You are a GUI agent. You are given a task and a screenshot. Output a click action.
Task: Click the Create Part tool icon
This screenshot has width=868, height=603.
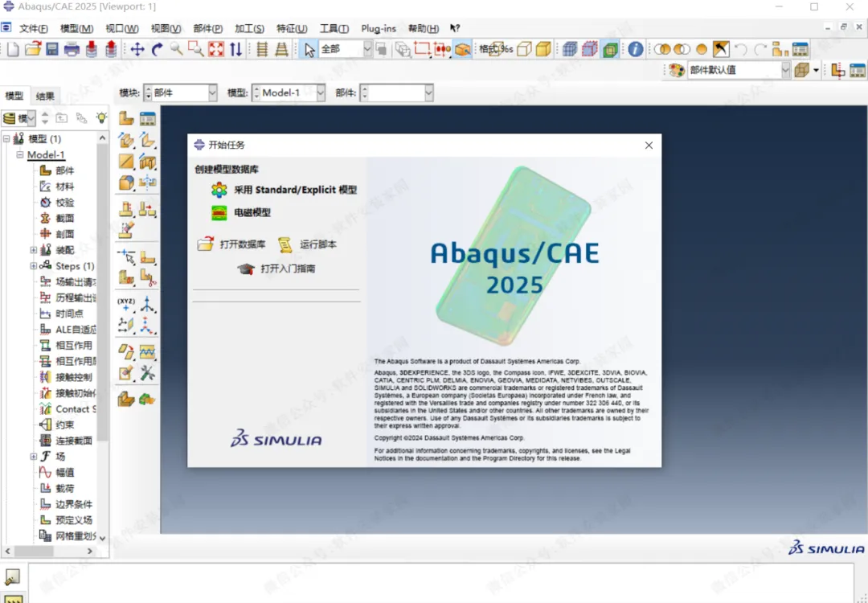(126, 118)
